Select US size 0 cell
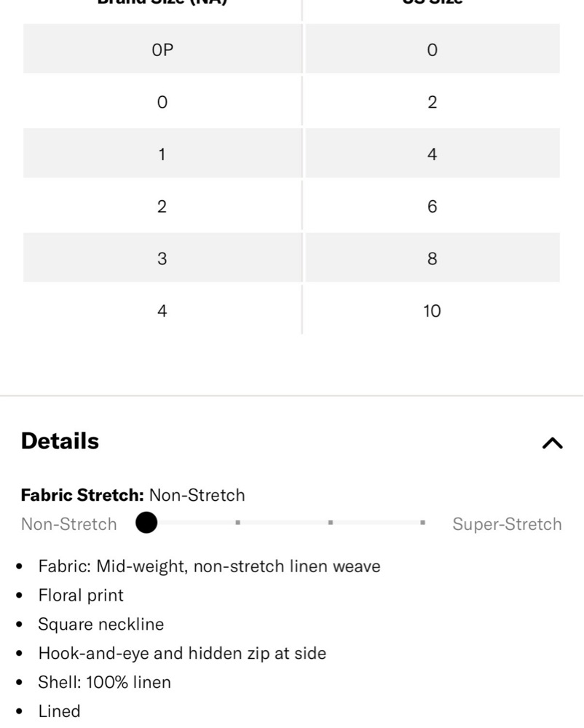The image size is (584, 728). tap(433, 49)
